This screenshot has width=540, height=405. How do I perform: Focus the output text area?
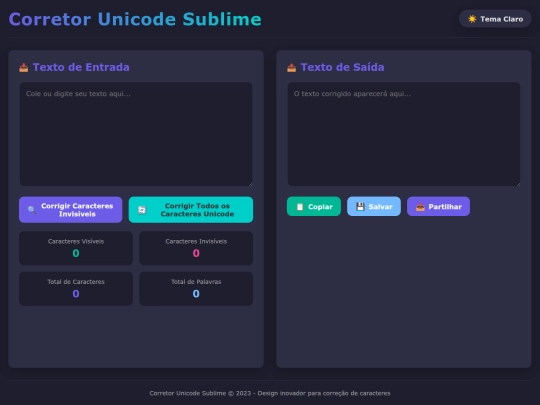coord(404,134)
